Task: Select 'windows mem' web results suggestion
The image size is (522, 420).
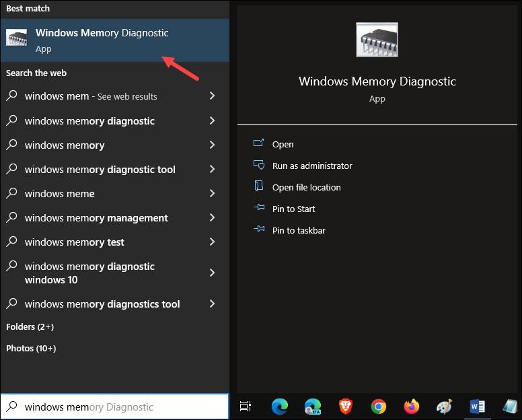Action: 115,96
